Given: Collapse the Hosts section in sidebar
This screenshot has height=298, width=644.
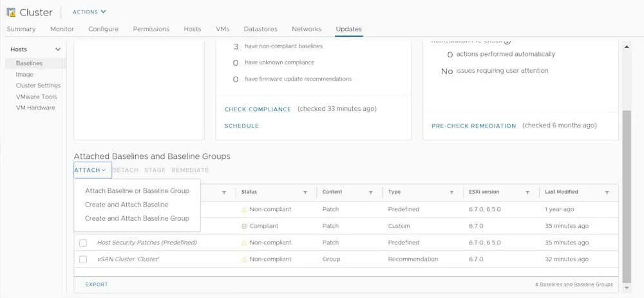Looking at the screenshot, I should [x=57, y=50].
